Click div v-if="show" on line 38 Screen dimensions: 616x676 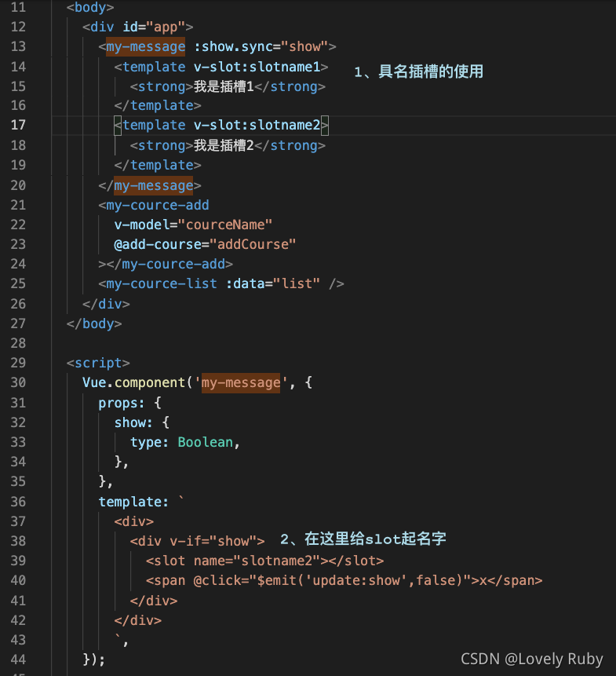[197, 541]
